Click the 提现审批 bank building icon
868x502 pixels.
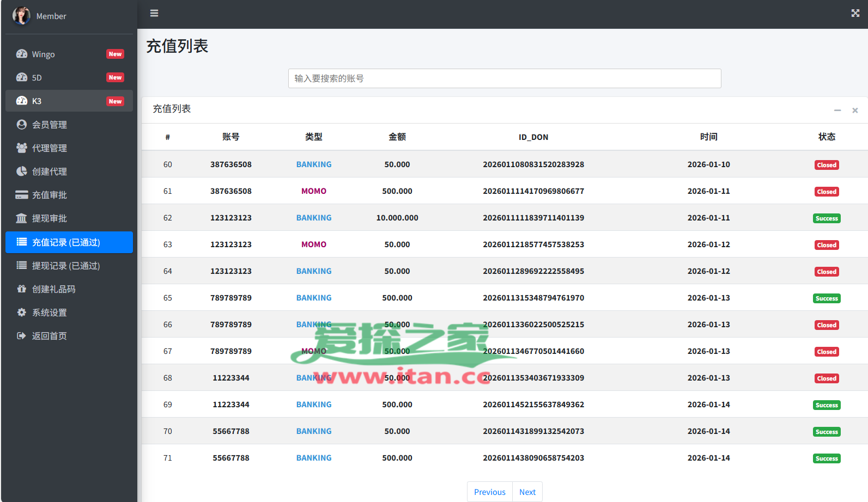click(x=22, y=218)
